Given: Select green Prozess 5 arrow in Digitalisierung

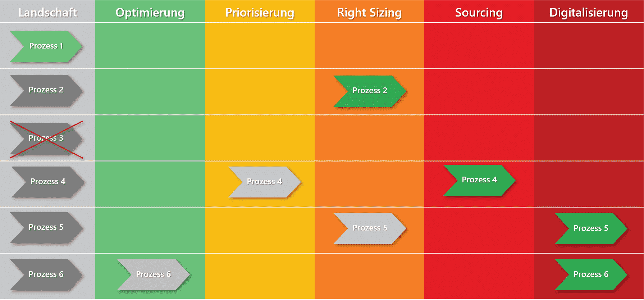Looking at the screenshot, I should pyautogui.click(x=591, y=229).
